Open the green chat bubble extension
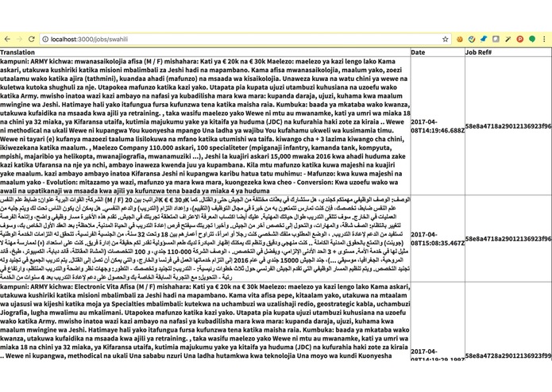The image size is (552, 392). (532, 39)
